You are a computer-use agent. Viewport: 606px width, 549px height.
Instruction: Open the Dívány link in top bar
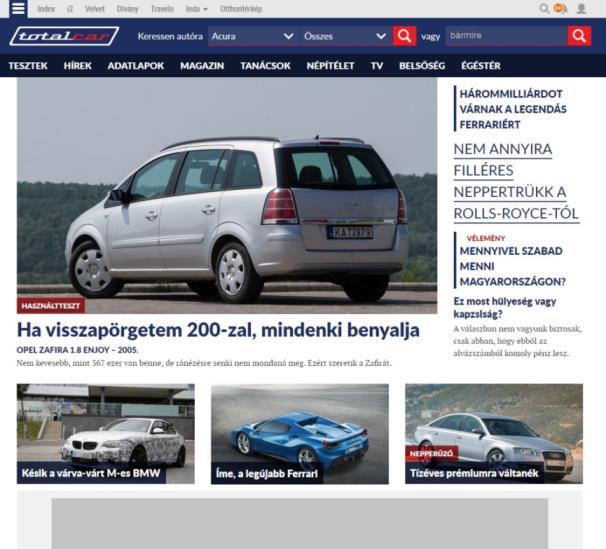pos(128,9)
